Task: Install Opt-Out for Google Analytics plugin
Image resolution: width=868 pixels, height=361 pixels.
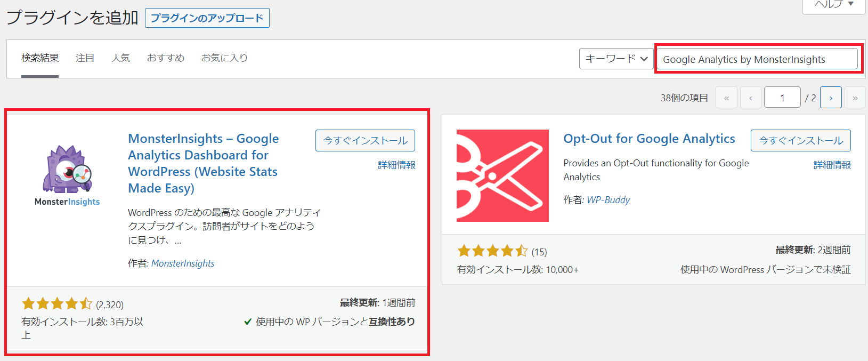Action: point(800,140)
